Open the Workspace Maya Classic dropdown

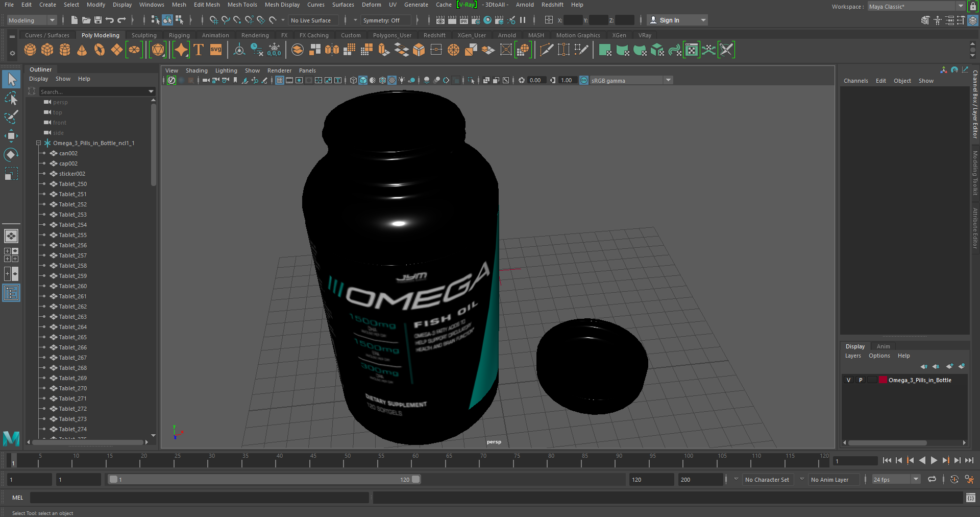tap(916, 6)
